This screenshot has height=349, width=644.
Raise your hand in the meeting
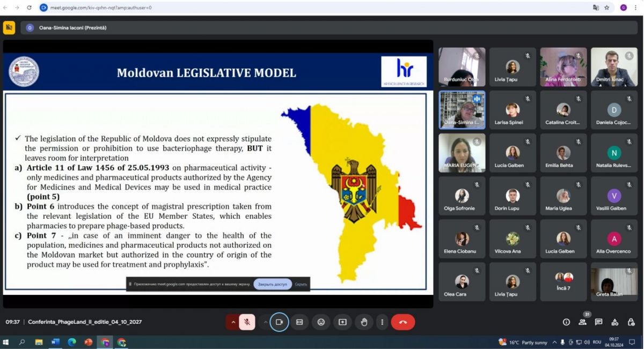[364, 322]
